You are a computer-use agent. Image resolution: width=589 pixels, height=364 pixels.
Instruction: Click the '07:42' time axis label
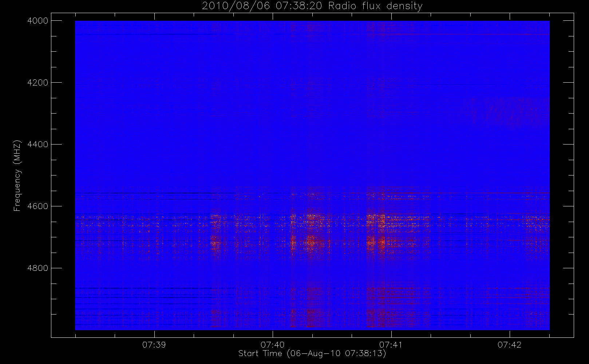click(x=510, y=345)
